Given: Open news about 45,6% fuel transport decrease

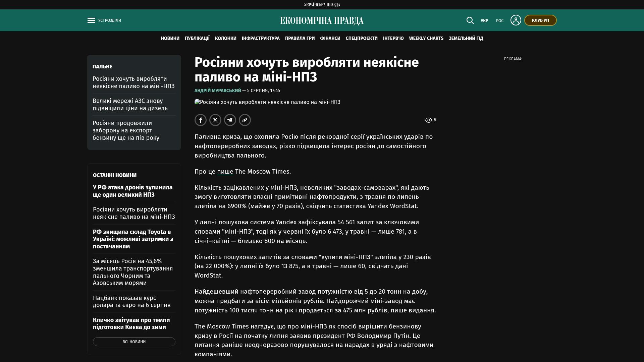Looking at the screenshot, I should point(133,272).
